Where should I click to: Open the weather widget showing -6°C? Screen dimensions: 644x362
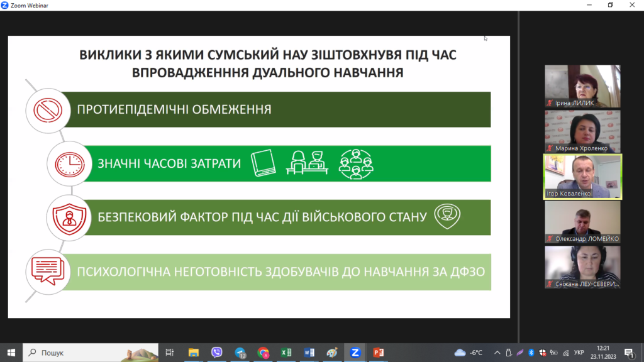(469, 353)
